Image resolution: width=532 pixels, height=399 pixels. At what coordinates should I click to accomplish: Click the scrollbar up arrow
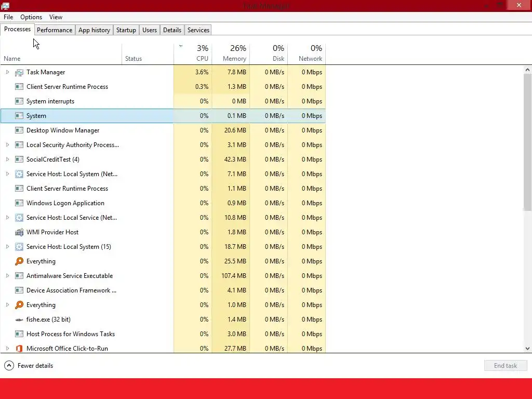527,70
